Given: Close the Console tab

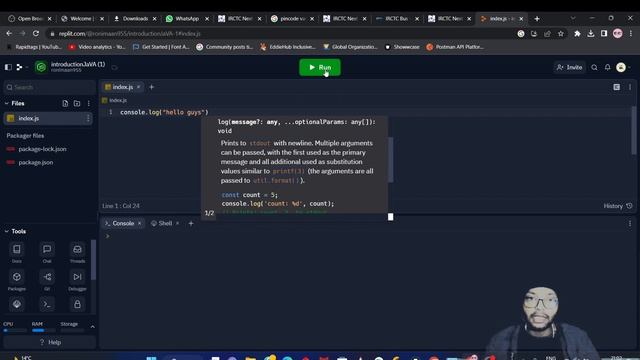Looking at the screenshot, I should click(139, 223).
